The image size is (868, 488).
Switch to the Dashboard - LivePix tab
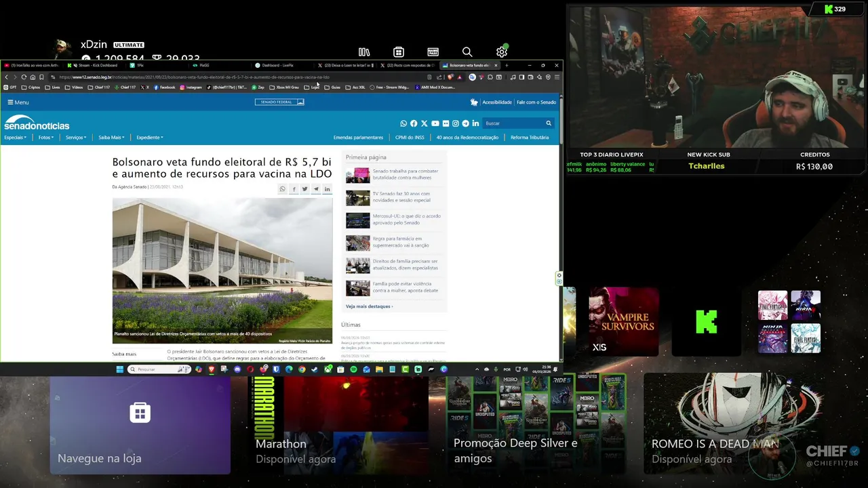click(x=278, y=65)
